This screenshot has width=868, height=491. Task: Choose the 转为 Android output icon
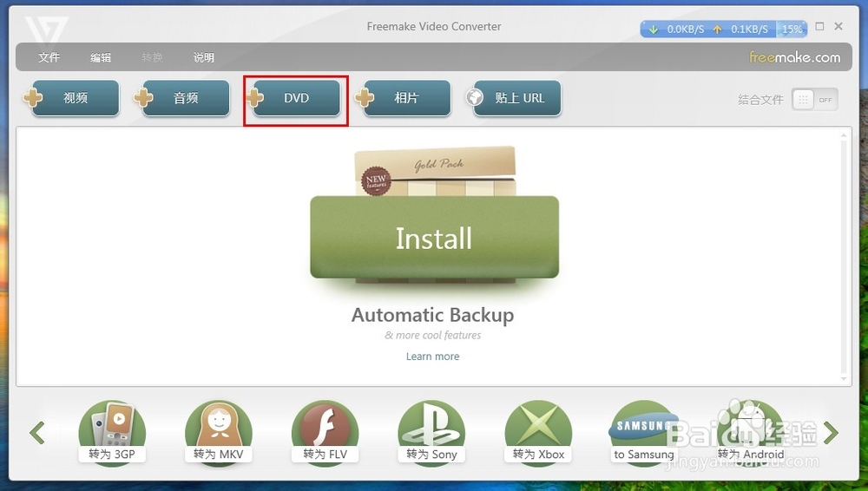click(x=751, y=432)
